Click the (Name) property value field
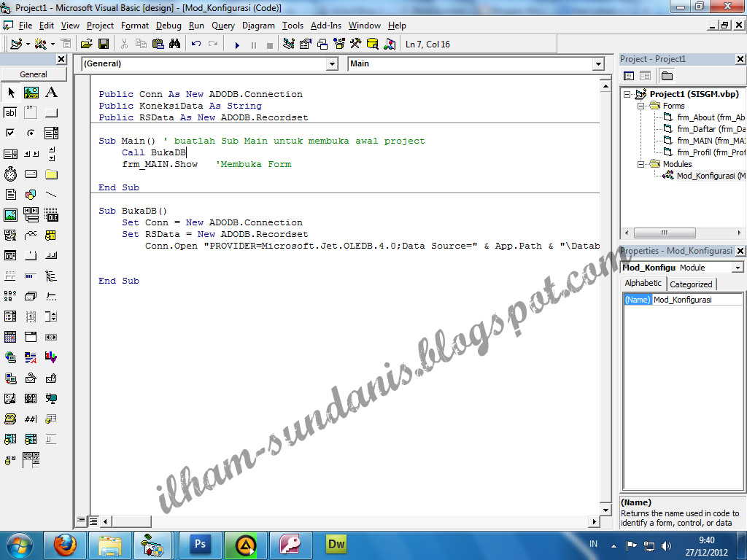Screen dimensions: 747x560 697,300
